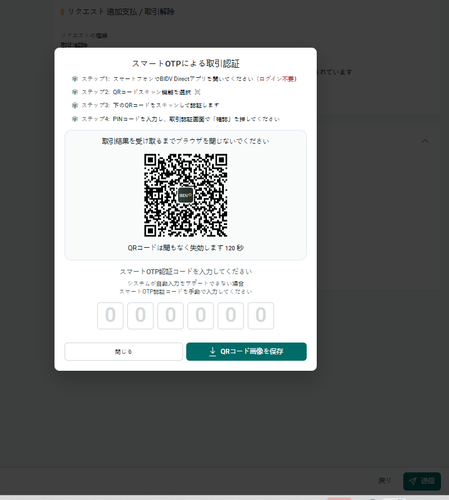Focus the fourth OTP digit box
The height and width of the screenshot is (500, 449).
[x=200, y=315]
